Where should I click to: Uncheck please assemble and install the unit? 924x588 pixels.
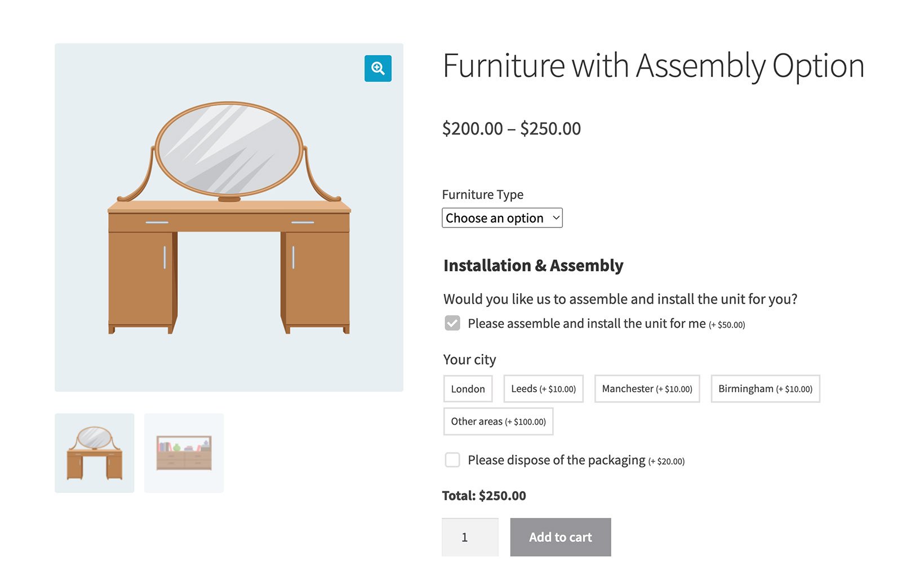point(452,323)
